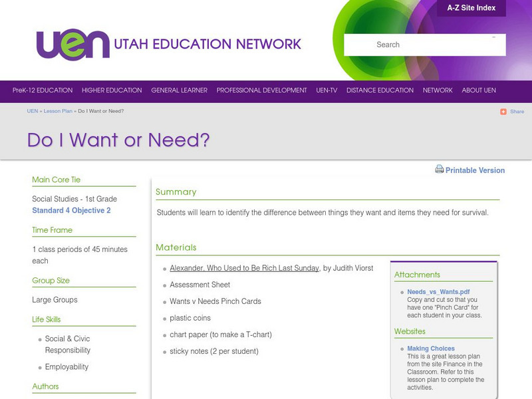The width and height of the screenshot is (532, 399).
Task: Select General Learner from the navigation bar
Action: tap(179, 90)
